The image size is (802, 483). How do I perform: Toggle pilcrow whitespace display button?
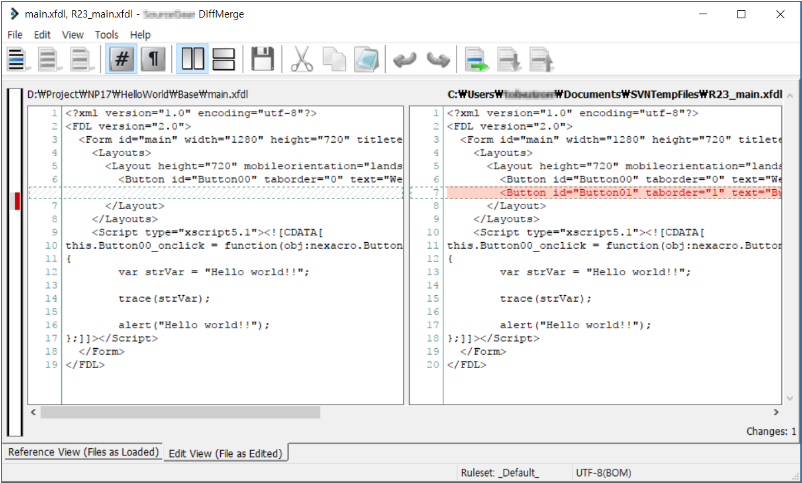153,60
